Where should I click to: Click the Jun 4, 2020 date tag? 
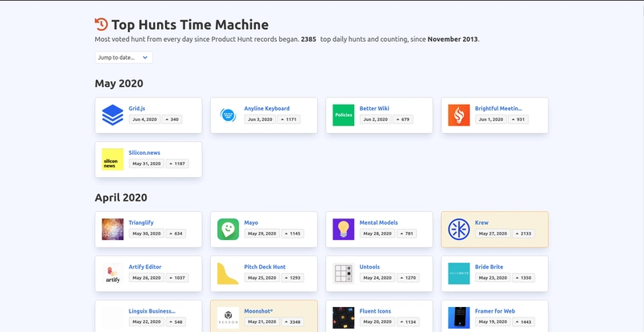click(145, 119)
